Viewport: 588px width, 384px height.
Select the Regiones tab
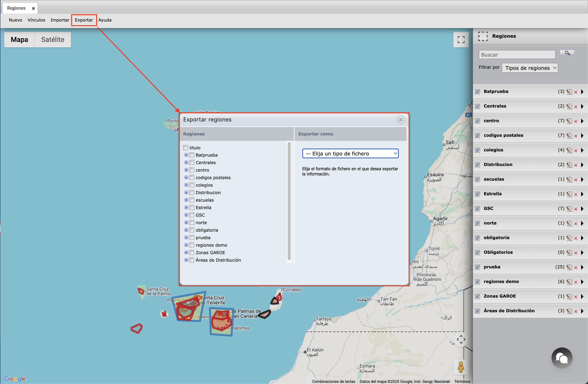point(16,8)
